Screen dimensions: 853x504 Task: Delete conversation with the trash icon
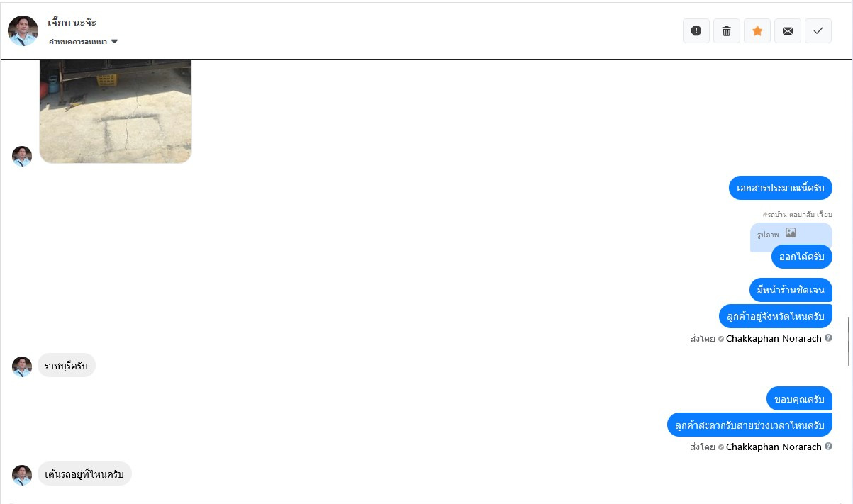[x=727, y=30]
